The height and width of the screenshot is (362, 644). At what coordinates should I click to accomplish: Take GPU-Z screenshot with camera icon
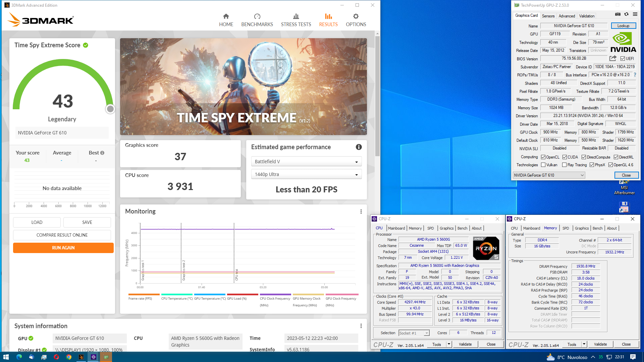tap(618, 14)
